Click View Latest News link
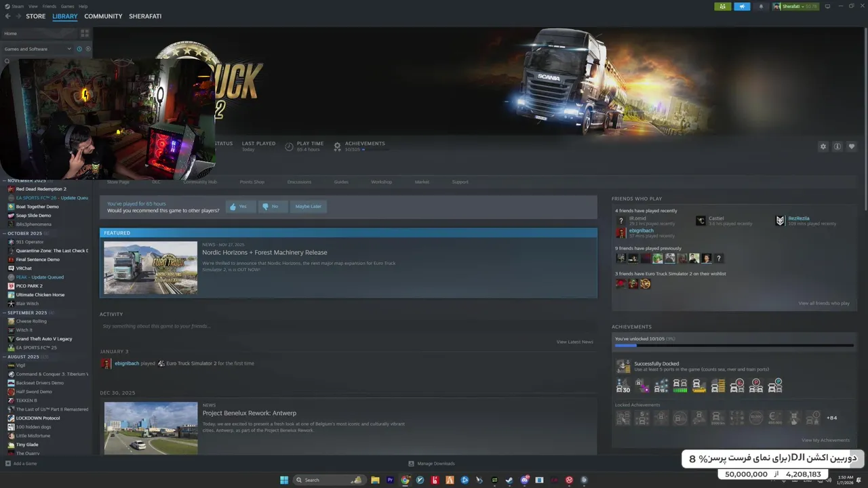This screenshot has height=488, width=868. coord(575,342)
